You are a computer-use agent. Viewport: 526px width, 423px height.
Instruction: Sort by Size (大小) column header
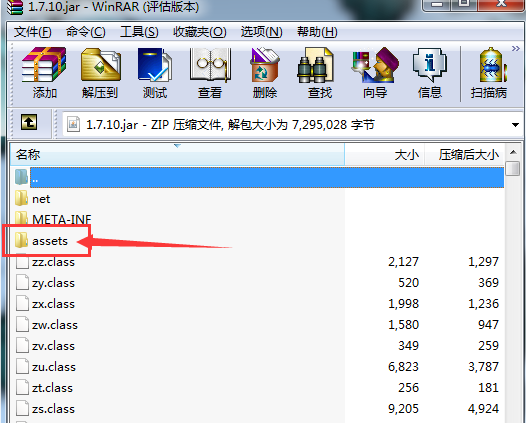pos(385,155)
